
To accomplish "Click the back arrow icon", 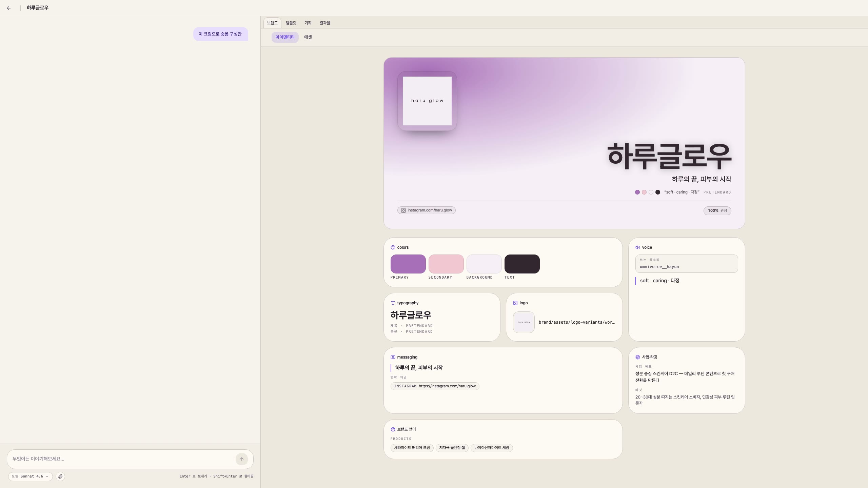I will coord(9,8).
